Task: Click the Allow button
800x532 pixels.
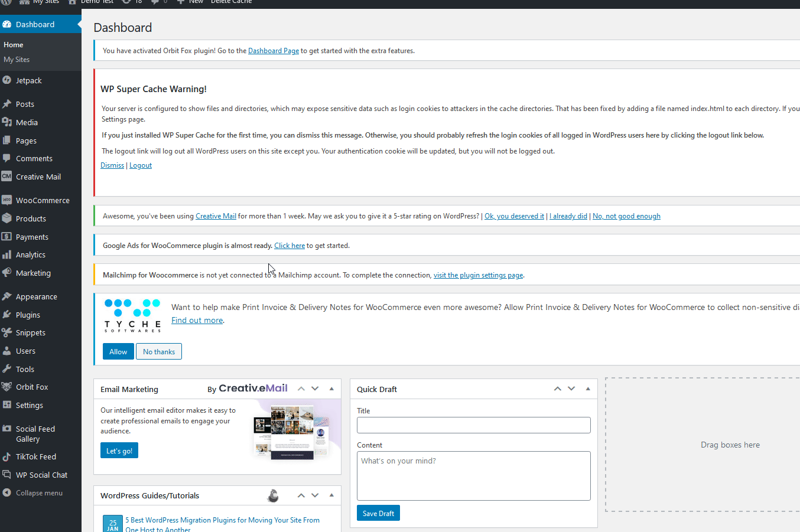Action: click(x=118, y=351)
